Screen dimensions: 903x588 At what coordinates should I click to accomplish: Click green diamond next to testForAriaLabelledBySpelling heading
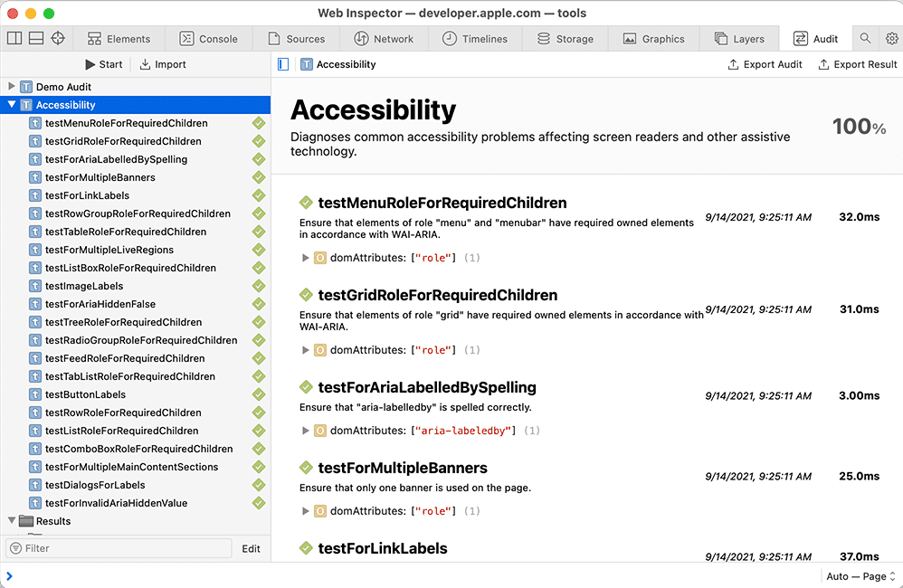point(306,387)
